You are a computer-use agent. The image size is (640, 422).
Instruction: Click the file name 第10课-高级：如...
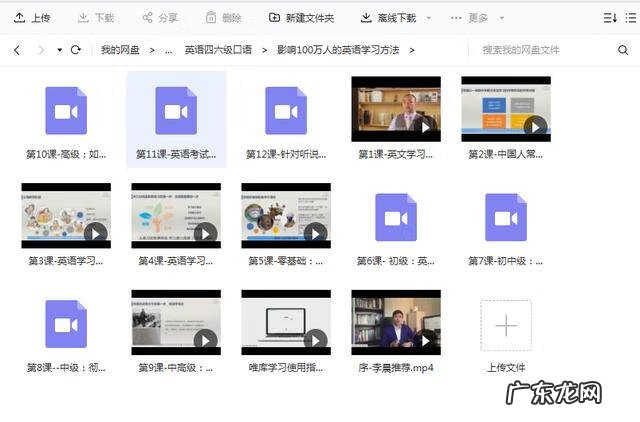(66, 154)
